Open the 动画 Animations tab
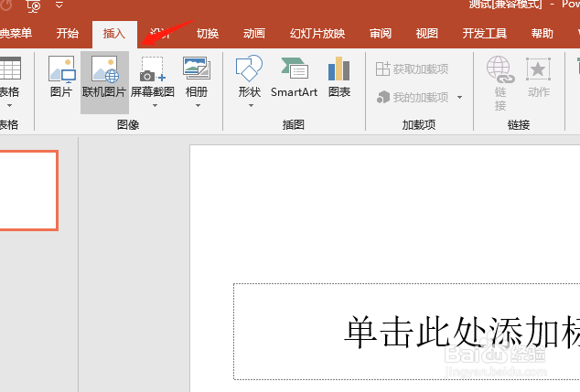 [x=254, y=34]
